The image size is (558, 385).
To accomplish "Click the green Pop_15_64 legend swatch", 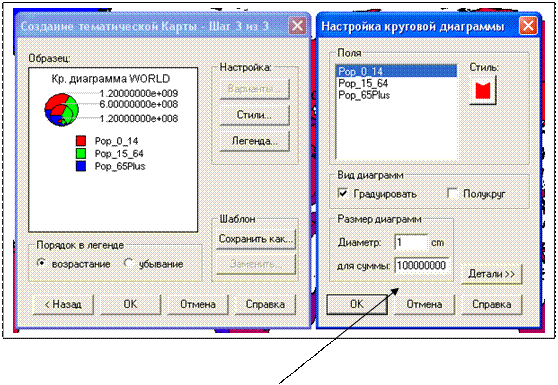I will coord(81,153).
